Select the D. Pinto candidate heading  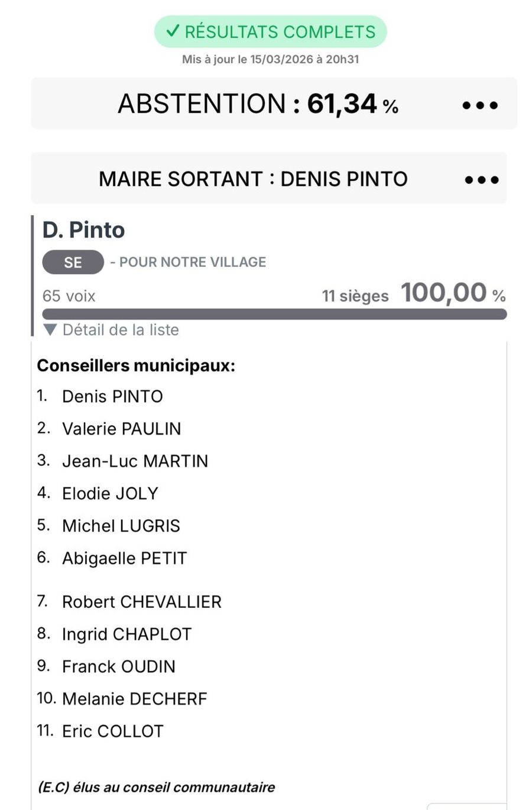tap(83, 230)
